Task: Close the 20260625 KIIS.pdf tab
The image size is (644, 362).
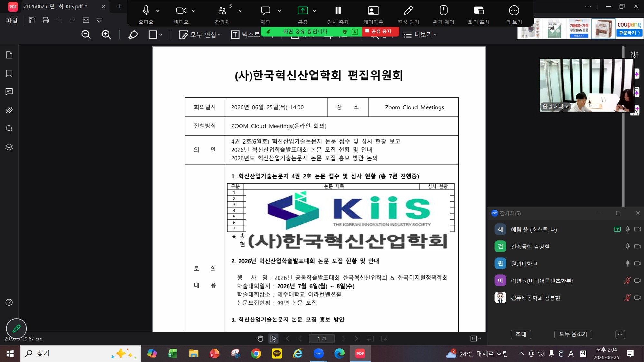Action: (x=103, y=6)
